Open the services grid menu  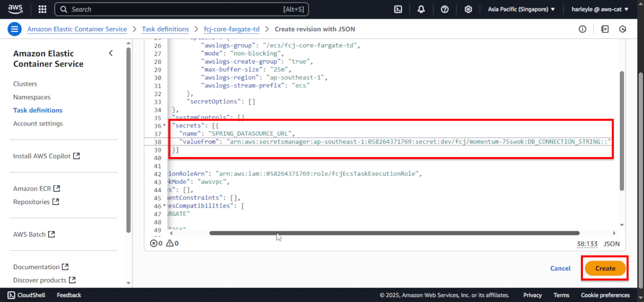(x=42, y=9)
